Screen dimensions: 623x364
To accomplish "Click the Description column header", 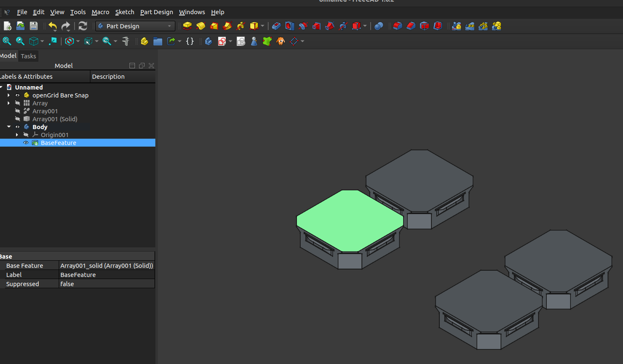I will 108,77.
